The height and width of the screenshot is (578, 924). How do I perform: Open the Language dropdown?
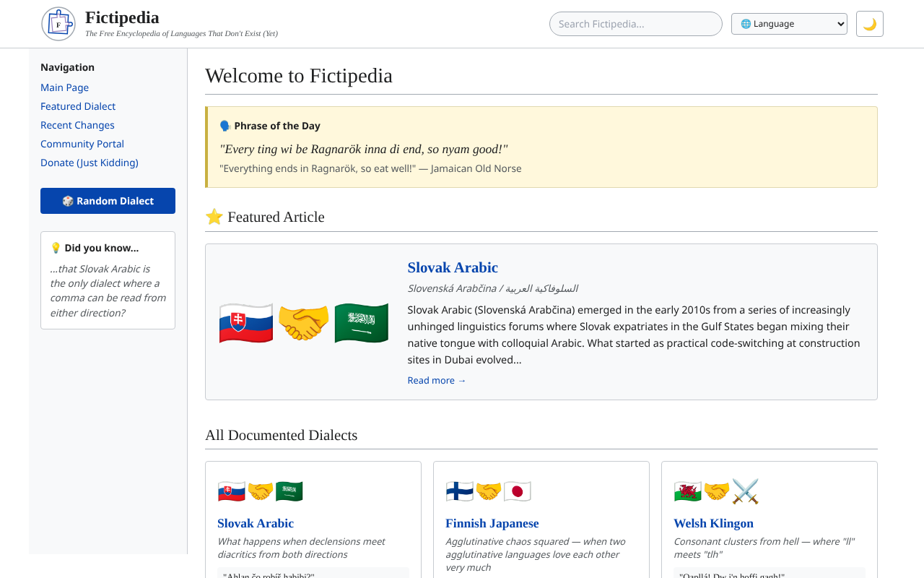point(789,23)
